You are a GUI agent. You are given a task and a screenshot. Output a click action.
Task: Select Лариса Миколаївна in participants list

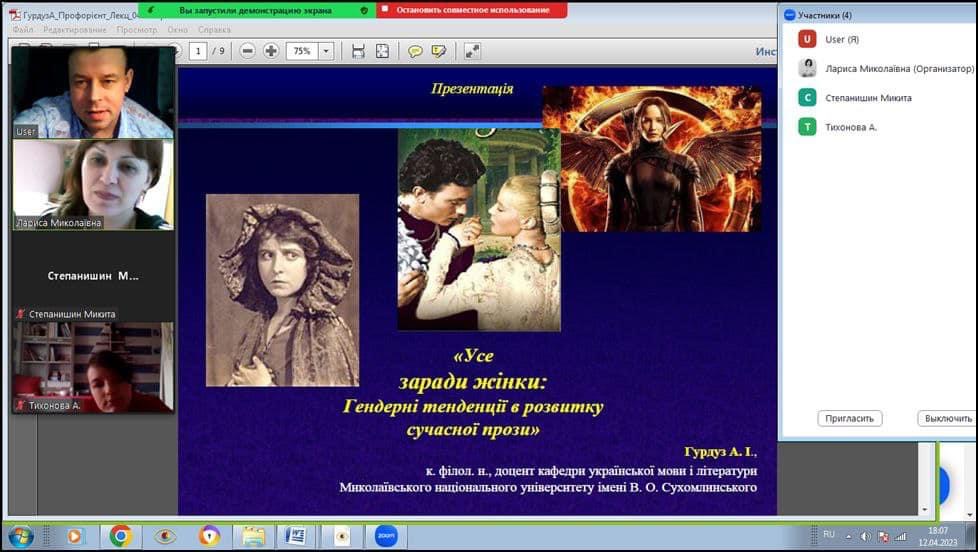point(899,68)
